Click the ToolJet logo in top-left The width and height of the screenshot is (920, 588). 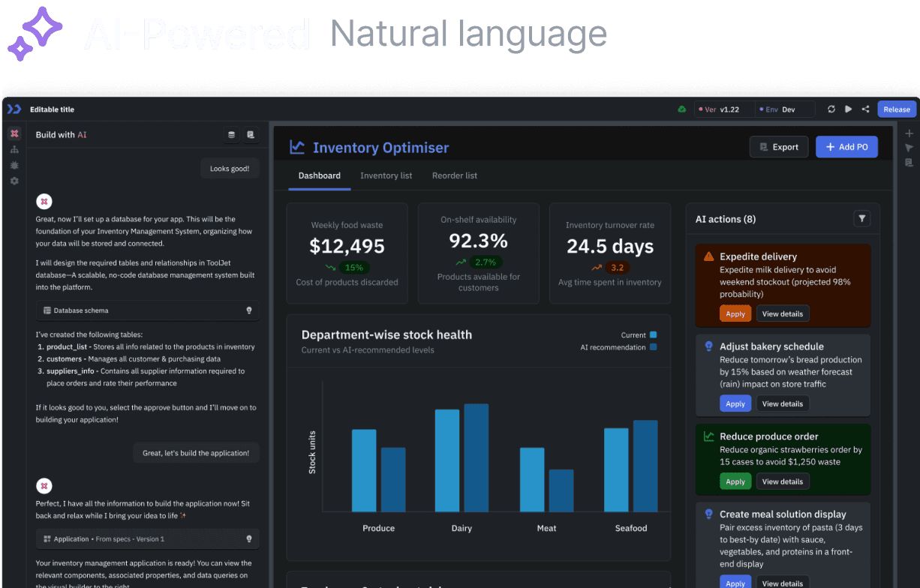coord(14,109)
